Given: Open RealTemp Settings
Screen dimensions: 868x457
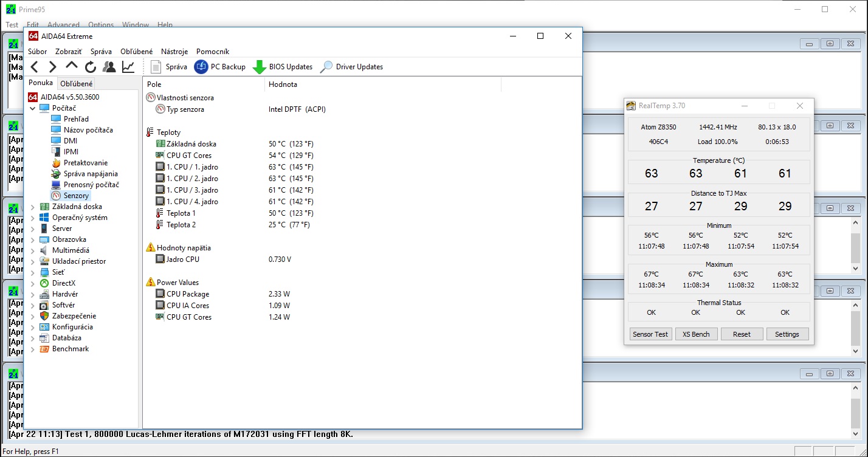Looking at the screenshot, I should [x=787, y=334].
